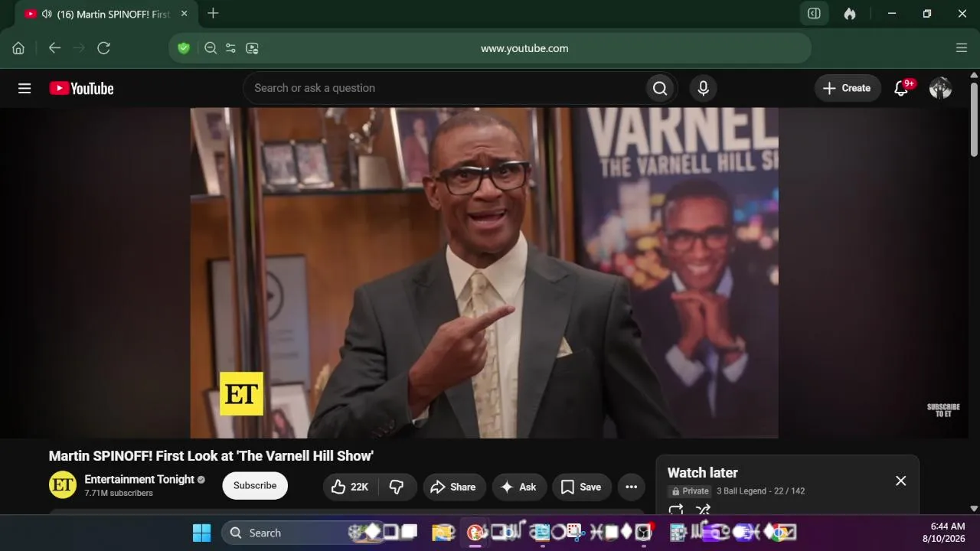Select the Martin SPINOFF browser tab
980x551 pixels.
(106, 14)
